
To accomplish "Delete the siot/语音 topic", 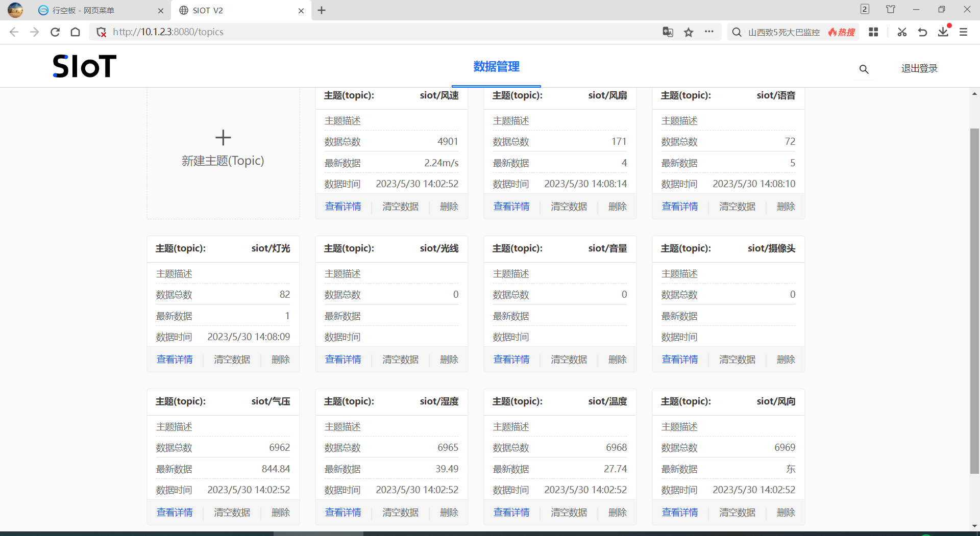I will pyautogui.click(x=786, y=207).
